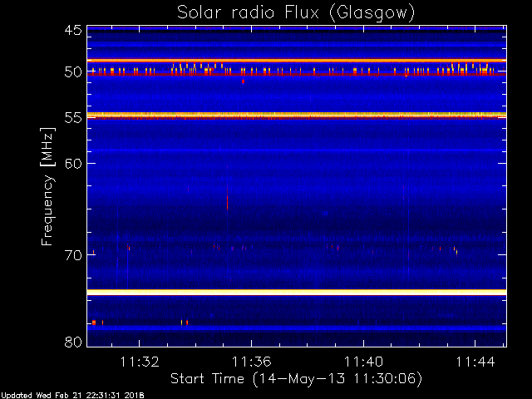
Task: Click the "Updated Wed Feb 21 22:31:31 2018" footer text
Action: pyautogui.click(x=72, y=396)
